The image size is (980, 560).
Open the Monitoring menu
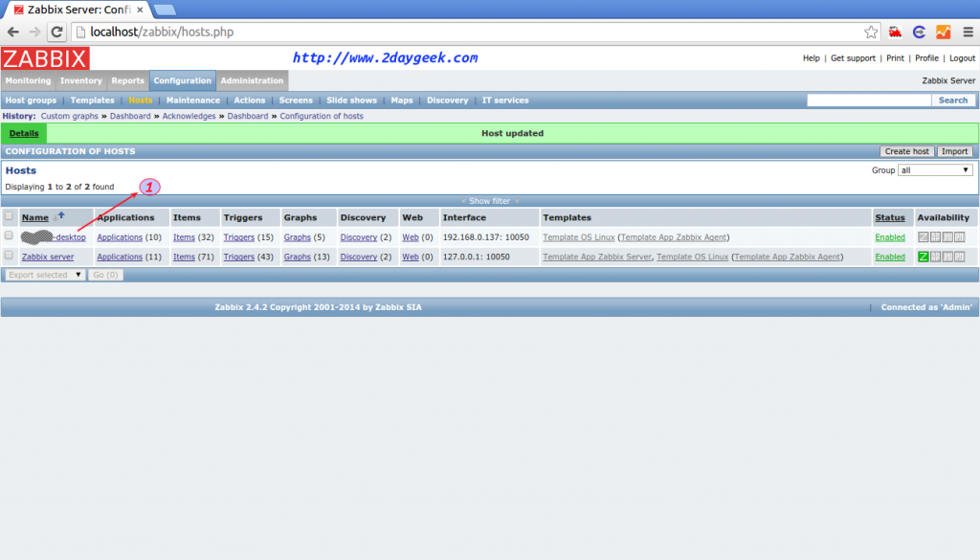tap(28, 80)
